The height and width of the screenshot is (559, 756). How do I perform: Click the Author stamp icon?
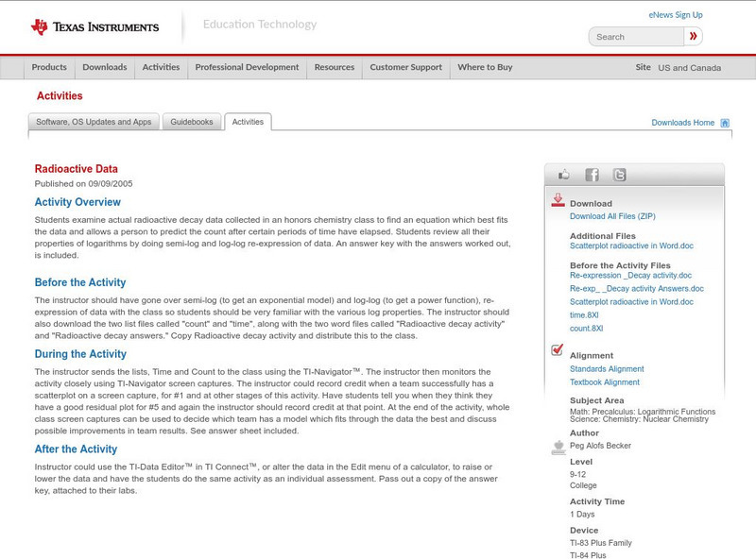click(558, 448)
